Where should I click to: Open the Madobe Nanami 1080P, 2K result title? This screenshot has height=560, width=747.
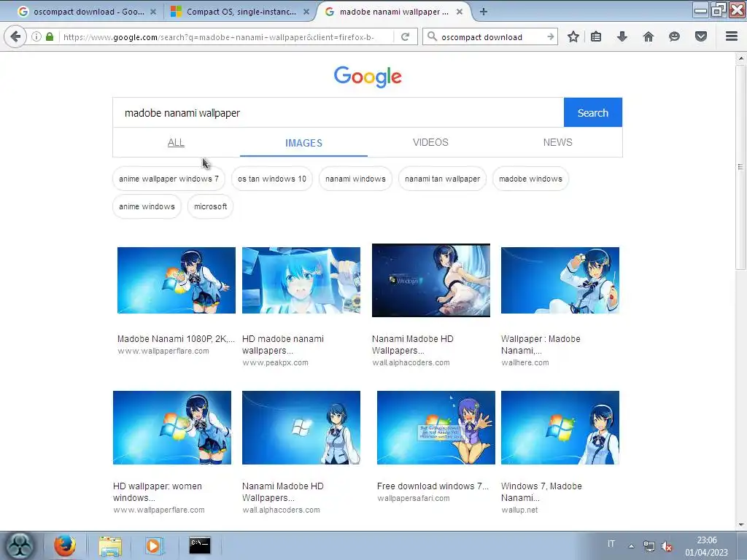point(176,339)
